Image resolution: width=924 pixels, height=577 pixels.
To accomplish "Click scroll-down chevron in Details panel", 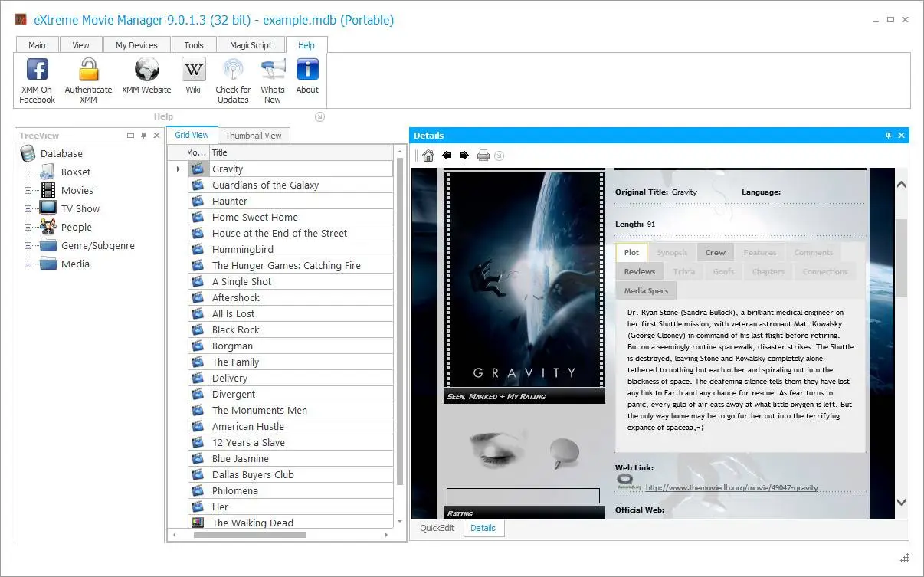I will click(x=901, y=503).
